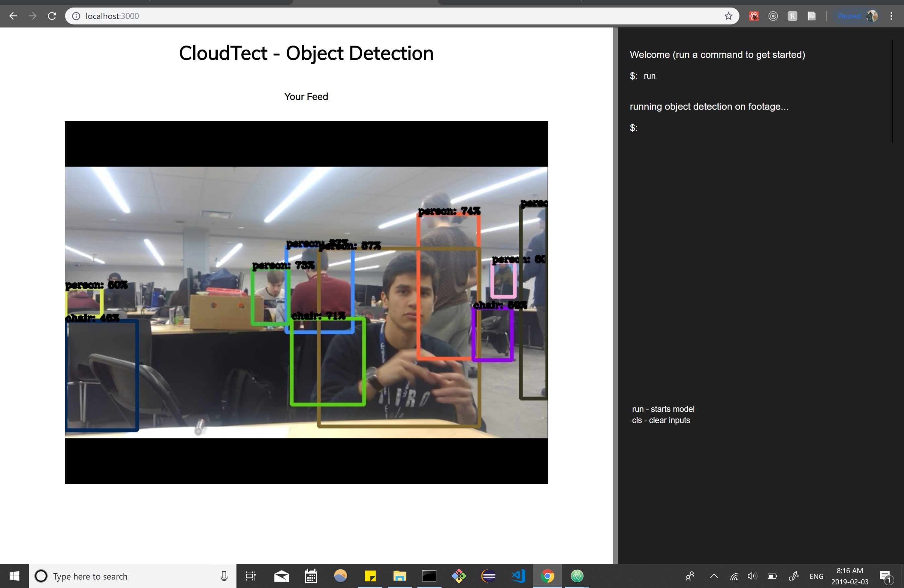Open Visual Studio Code from taskbar

pyautogui.click(x=518, y=576)
